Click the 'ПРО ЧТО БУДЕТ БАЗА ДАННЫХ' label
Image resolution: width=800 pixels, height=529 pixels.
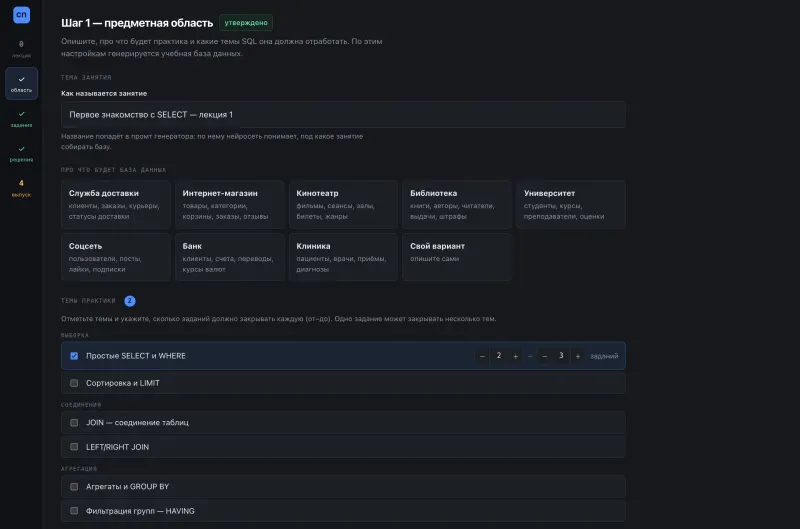tap(113, 170)
